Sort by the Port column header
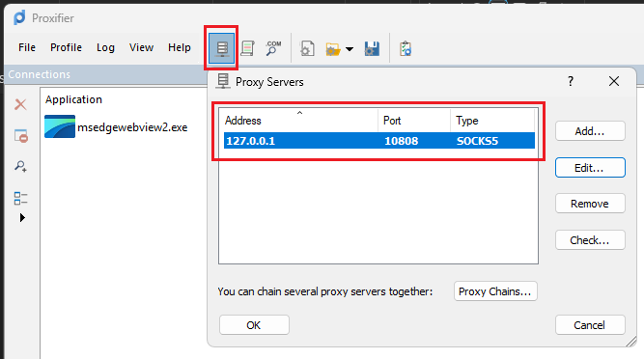 click(414, 121)
